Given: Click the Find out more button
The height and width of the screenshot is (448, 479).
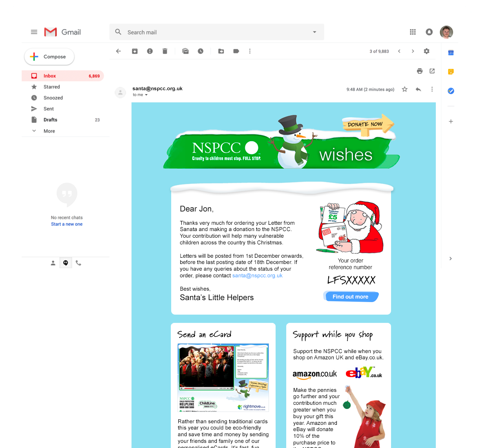Looking at the screenshot, I should pyautogui.click(x=351, y=297).
